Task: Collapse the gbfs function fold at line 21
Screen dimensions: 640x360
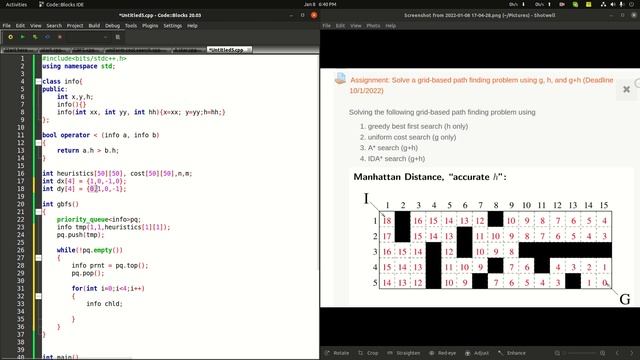Action: tap(38, 212)
